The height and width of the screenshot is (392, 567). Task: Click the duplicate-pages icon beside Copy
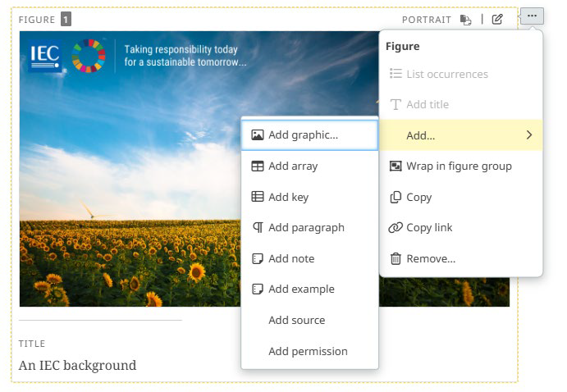click(396, 198)
